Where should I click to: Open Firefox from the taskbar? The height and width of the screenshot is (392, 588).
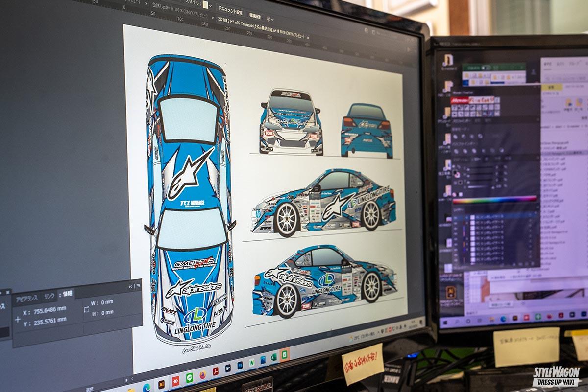pos(202,375)
